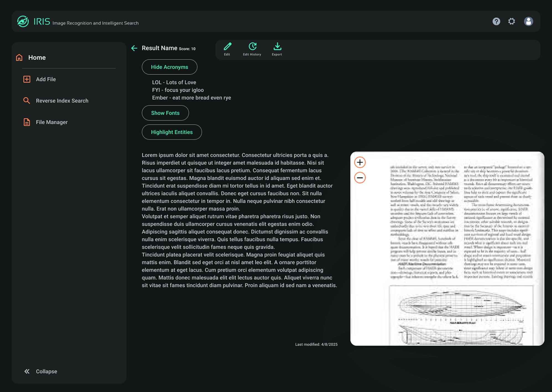Open the user profile avatar
This screenshot has height=392, width=552.
pos(528,22)
